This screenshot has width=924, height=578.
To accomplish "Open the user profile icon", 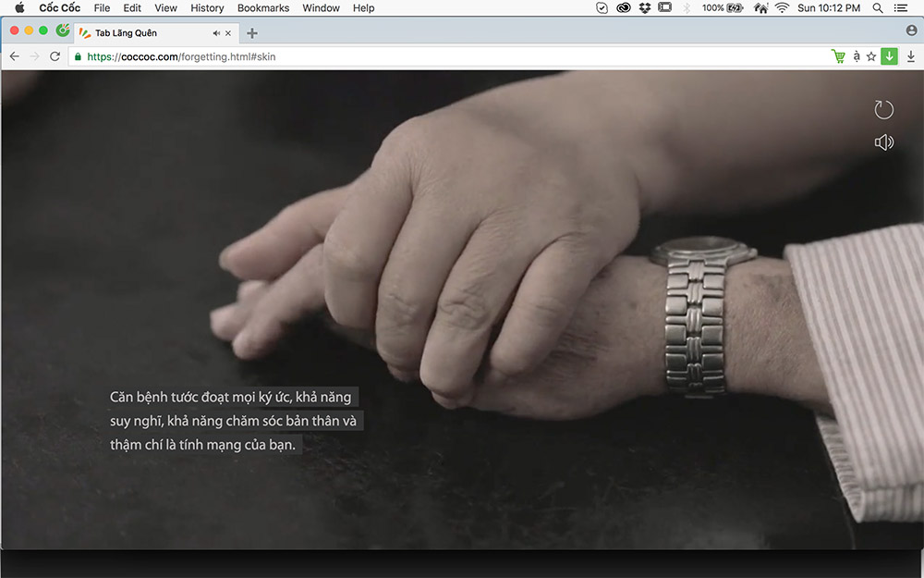I will click(911, 31).
